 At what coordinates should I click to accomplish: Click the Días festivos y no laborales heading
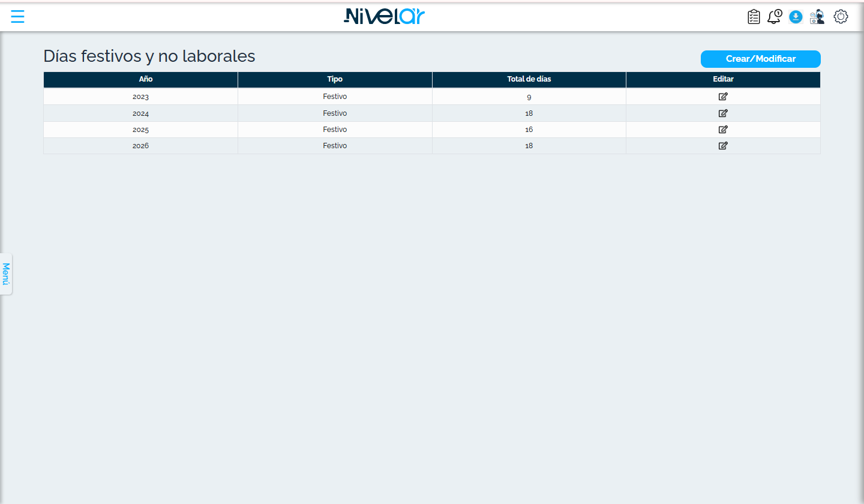(149, 56)
